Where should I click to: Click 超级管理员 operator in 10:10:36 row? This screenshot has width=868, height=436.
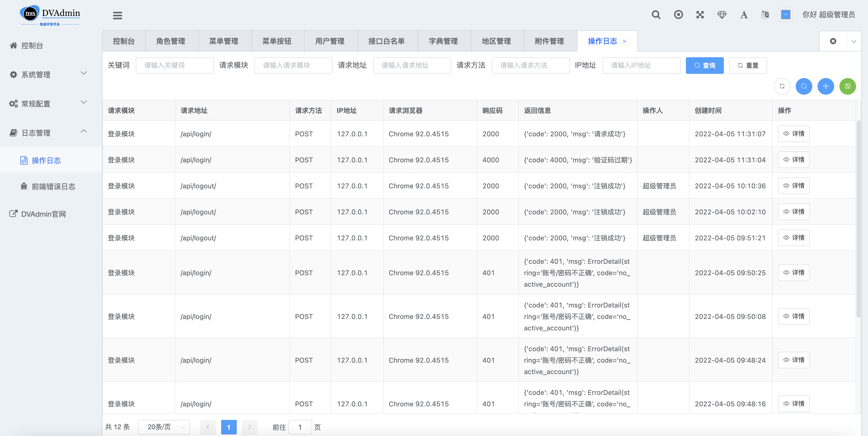659,186
